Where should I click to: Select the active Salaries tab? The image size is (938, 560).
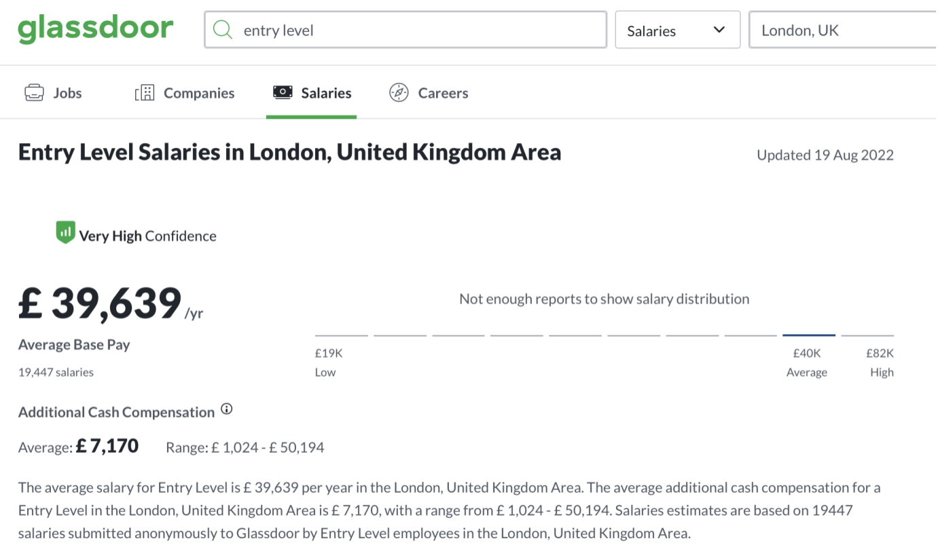326,93
